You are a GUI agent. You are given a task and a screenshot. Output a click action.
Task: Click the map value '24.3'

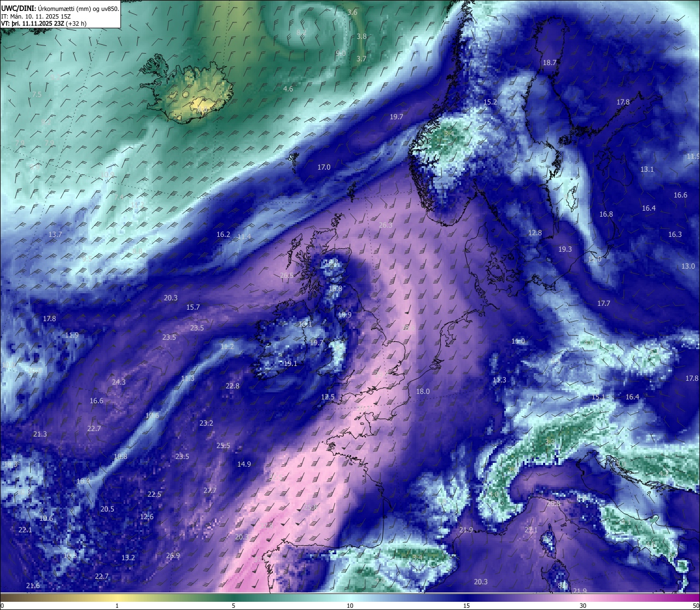pyautogui.click(x=119, y=382)
